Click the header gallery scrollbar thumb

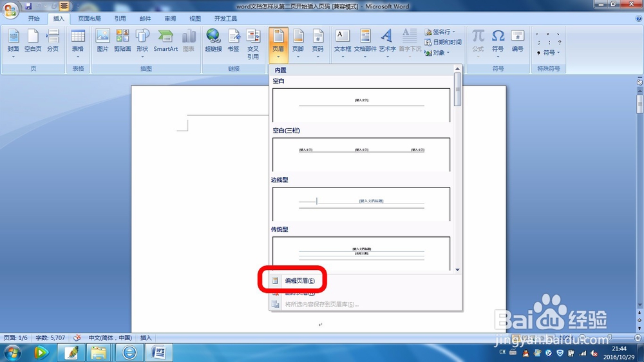click(x=457, y=89)
